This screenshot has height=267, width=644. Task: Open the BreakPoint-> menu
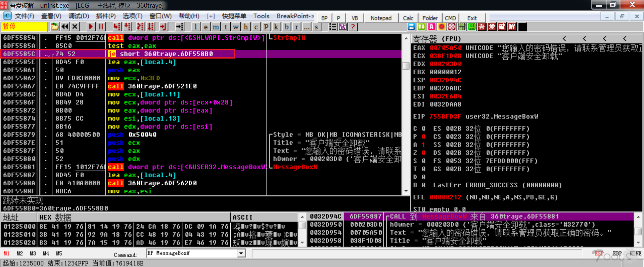(x=295, y=16)
